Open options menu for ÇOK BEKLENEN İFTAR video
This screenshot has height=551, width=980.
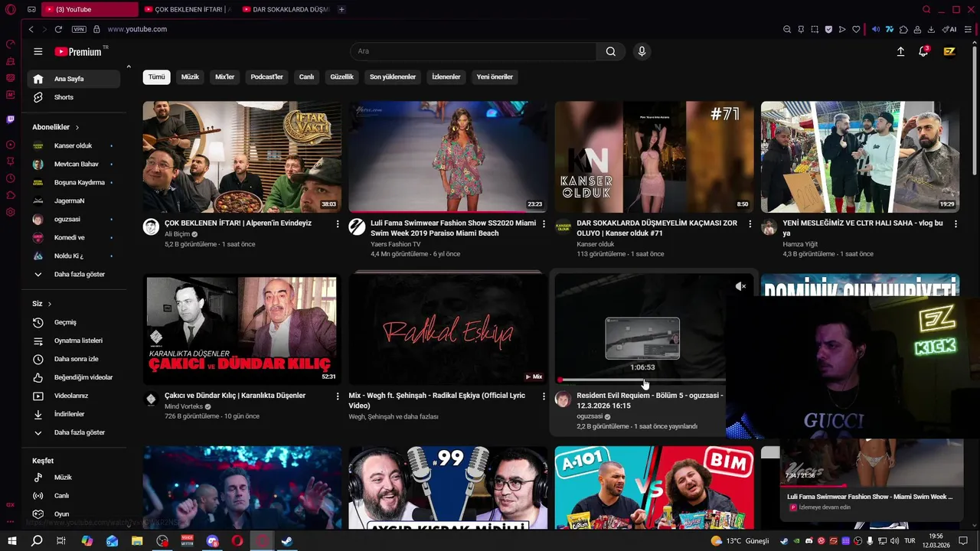coord(338,223)
